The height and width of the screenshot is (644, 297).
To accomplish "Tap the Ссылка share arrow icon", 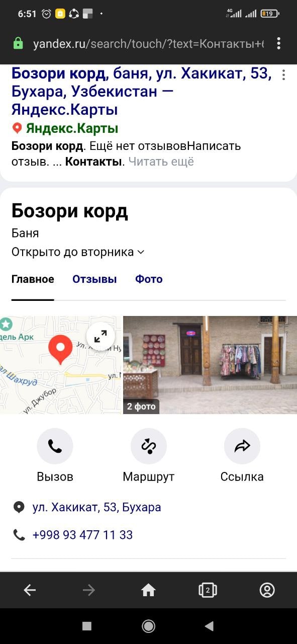I will pos(242,446).
